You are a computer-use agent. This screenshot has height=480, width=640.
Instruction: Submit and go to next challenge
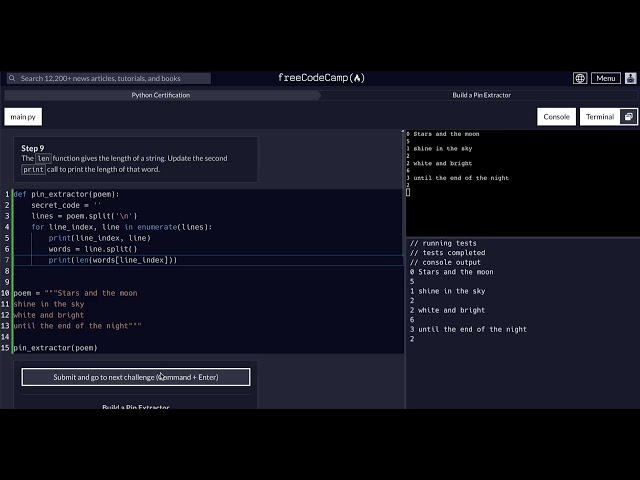pos(136,377)
